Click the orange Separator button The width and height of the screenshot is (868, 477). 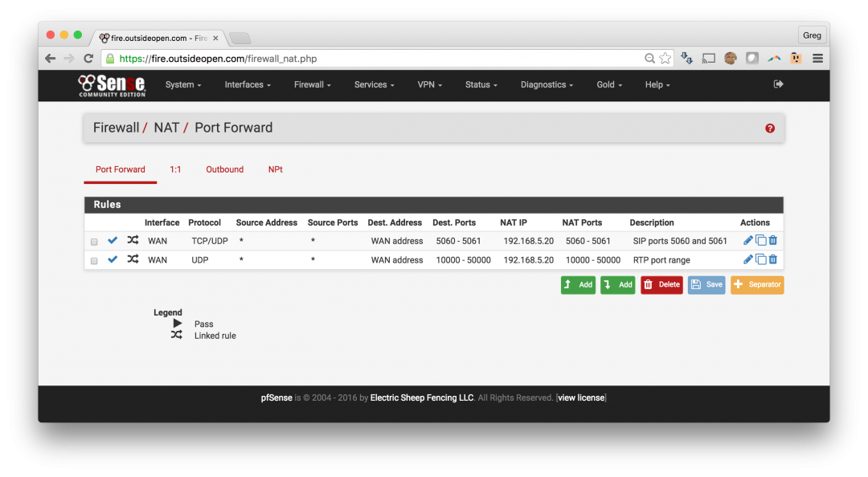[757, 285]
